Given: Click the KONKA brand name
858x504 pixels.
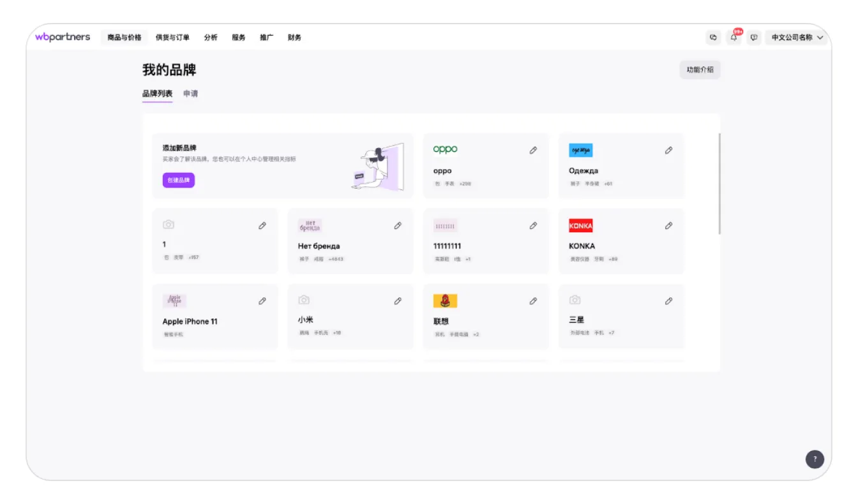Looking at the screenshot, I should [582, 246].
